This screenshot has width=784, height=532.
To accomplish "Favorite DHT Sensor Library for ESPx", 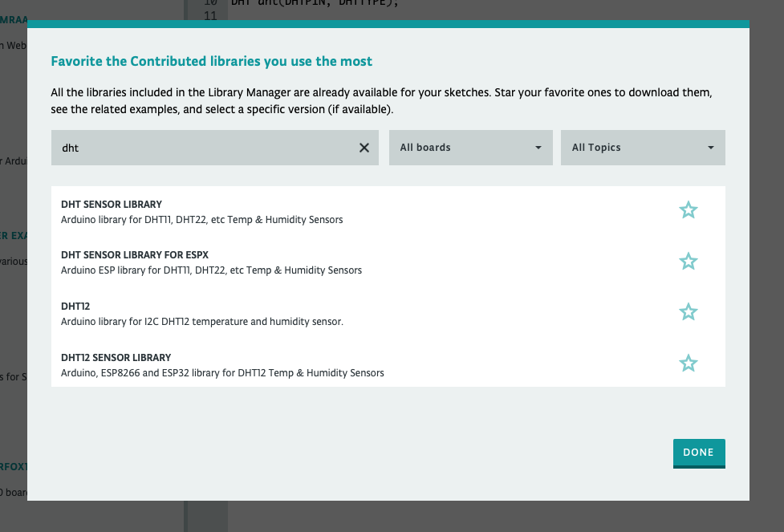I will tap(688, 262).
